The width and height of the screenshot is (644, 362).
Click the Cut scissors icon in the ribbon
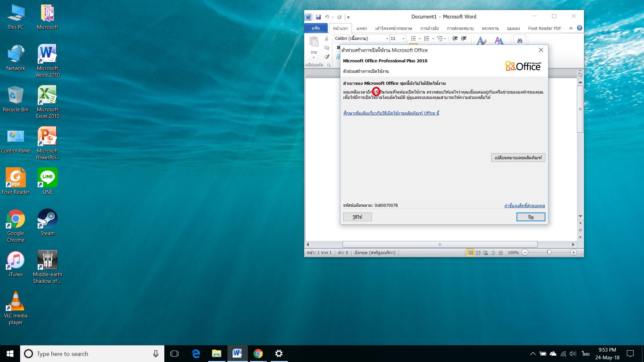point(326,39)
